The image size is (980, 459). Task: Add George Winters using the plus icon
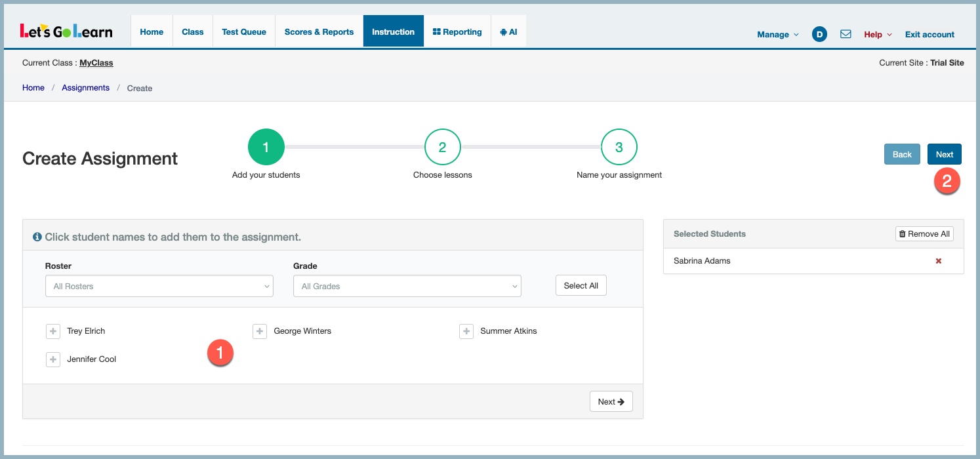260,331
